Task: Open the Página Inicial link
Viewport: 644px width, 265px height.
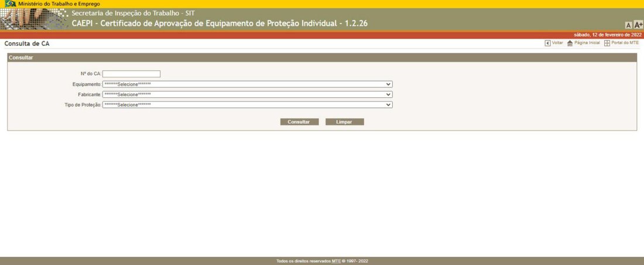Action: [x=587, y=43]
